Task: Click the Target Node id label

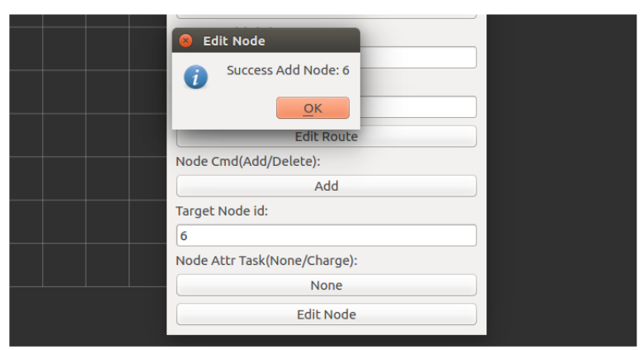Action: click(x=222, y=211)
